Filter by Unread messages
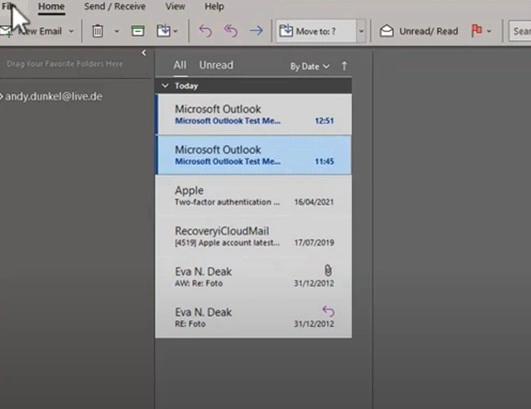The image size is (531, 409). point(216,65)
